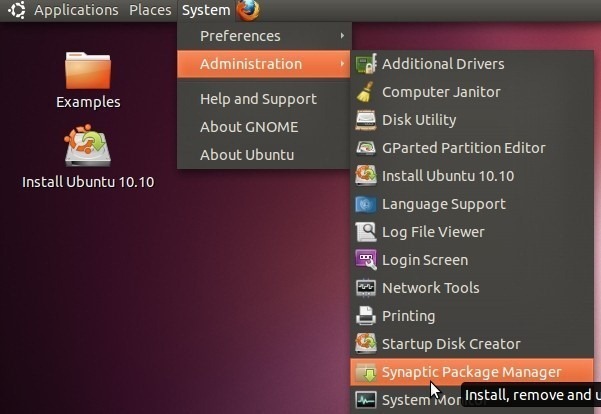Click the Computer Janitor broom icon
This screenshot has height=414, width=601.
click(366, 92)
